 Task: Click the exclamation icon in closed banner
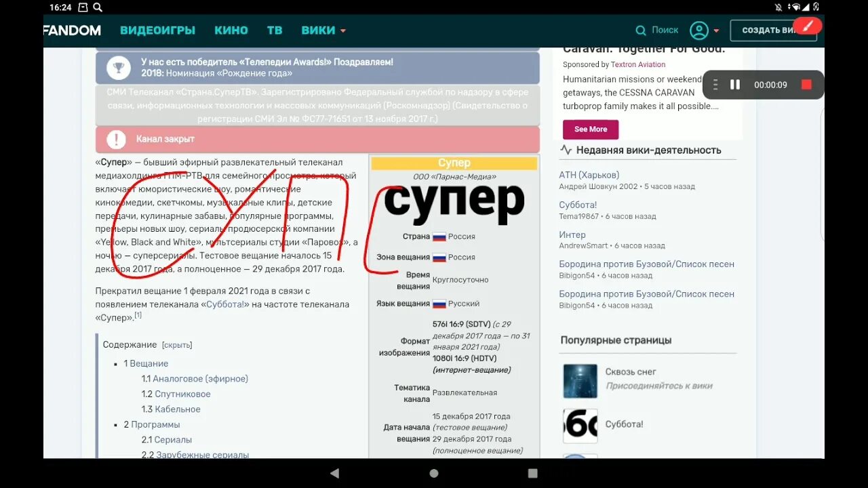pyautogui.click(x=117, y=140)
